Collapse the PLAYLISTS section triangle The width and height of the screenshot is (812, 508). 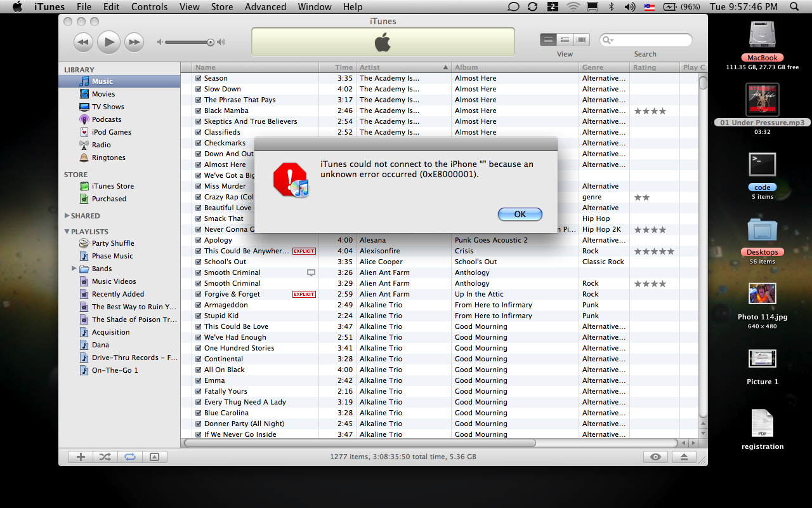coord(67,232)
